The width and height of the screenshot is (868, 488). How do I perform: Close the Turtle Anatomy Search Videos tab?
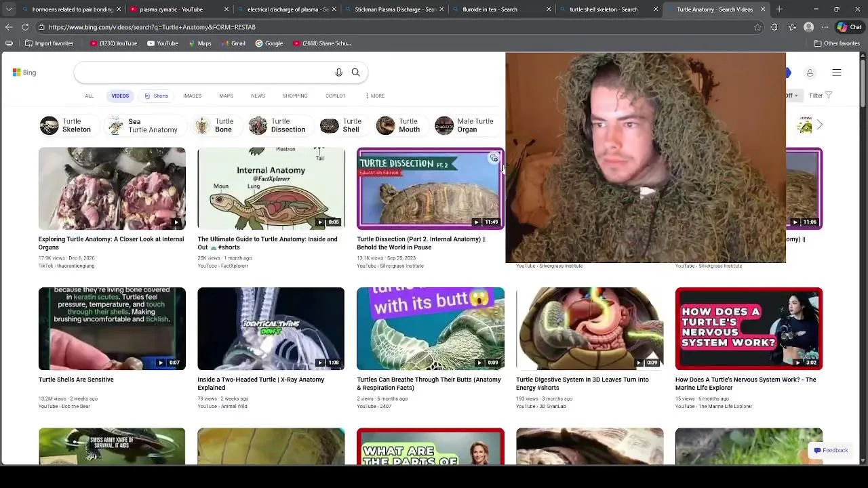pos(763,9)
